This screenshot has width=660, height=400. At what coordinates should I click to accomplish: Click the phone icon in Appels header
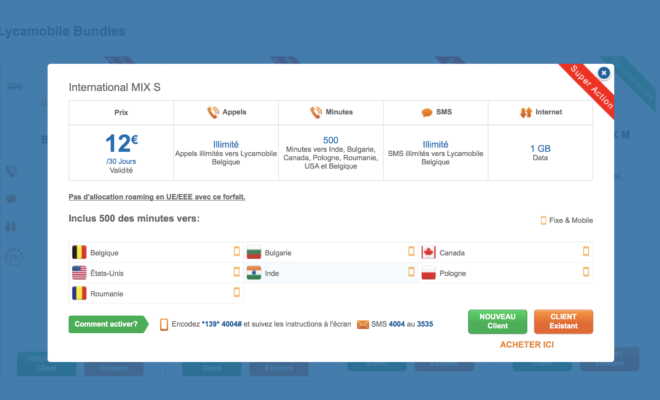pyautogui.click(x=213, y=112)
